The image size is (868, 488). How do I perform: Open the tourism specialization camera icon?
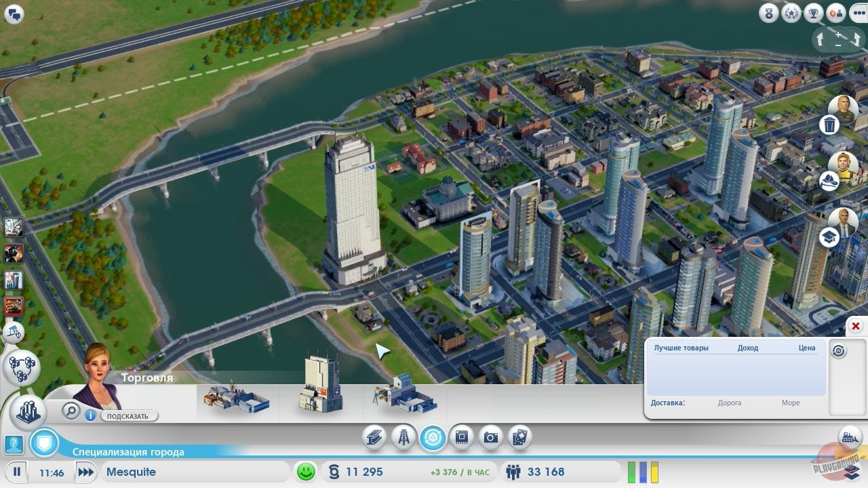coord(491,438)
